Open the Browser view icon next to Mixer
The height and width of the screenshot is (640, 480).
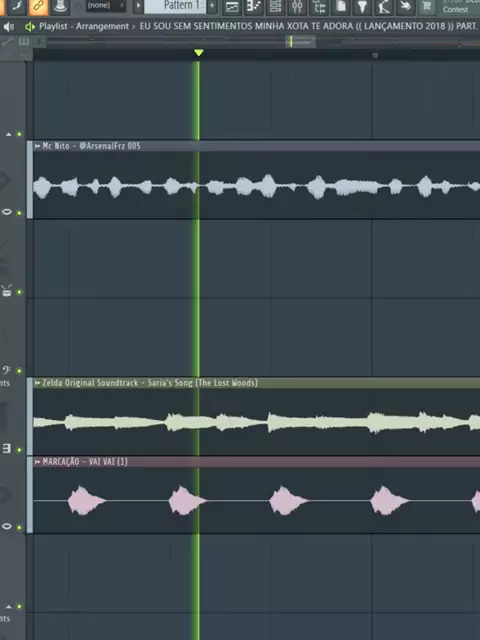point(319,6)
